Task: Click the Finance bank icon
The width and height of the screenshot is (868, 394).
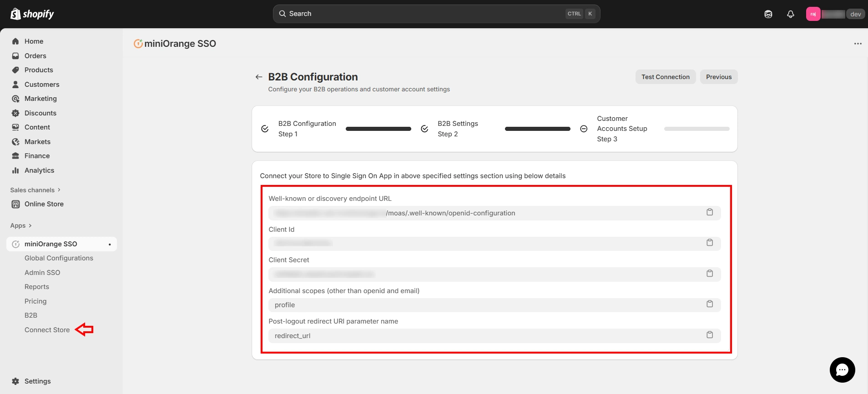Action: coord(15,156)
